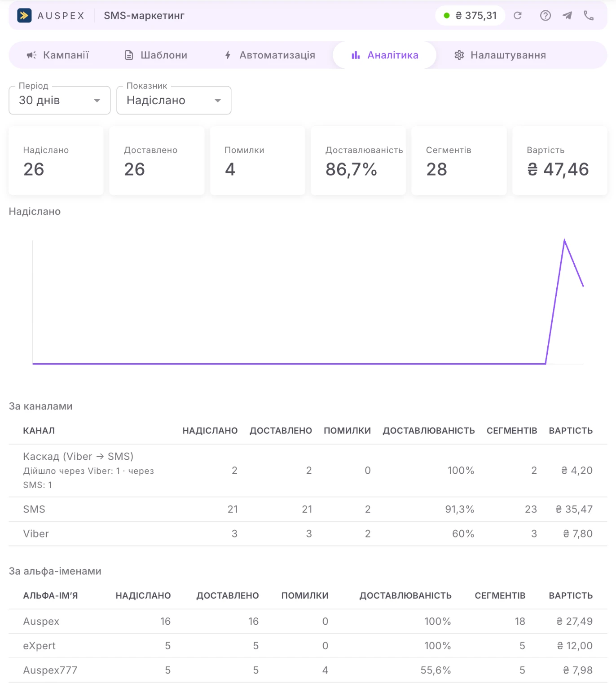Click the megaphone icon beside Кампанії
Screen dimensions: 616x696
31,55
